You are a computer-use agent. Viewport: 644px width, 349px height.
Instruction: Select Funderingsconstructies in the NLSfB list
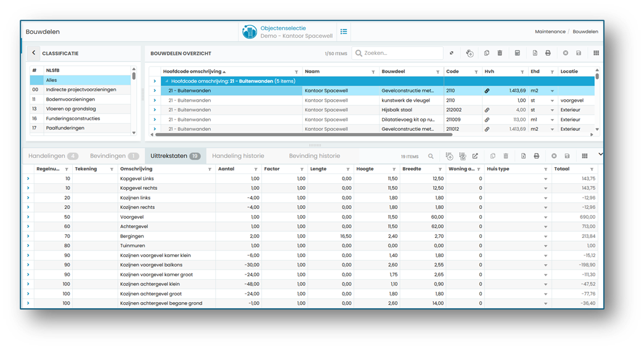pos(73,118)
